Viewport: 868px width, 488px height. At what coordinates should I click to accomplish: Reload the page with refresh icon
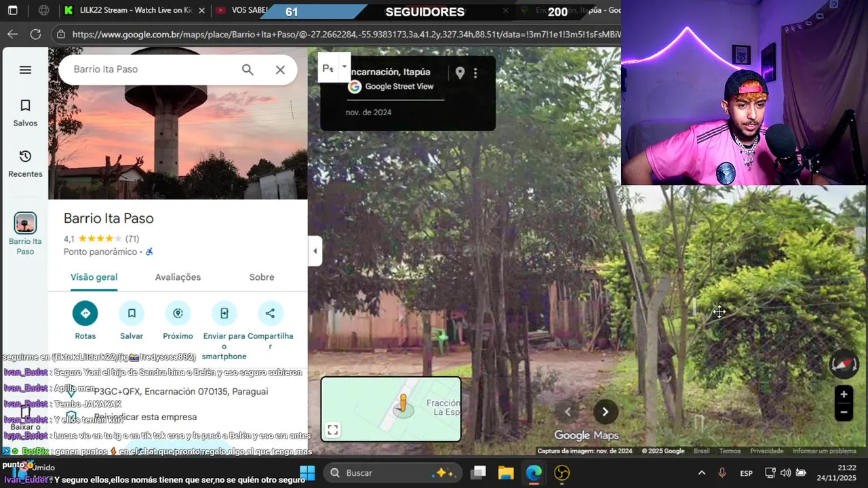pos(36,34)
